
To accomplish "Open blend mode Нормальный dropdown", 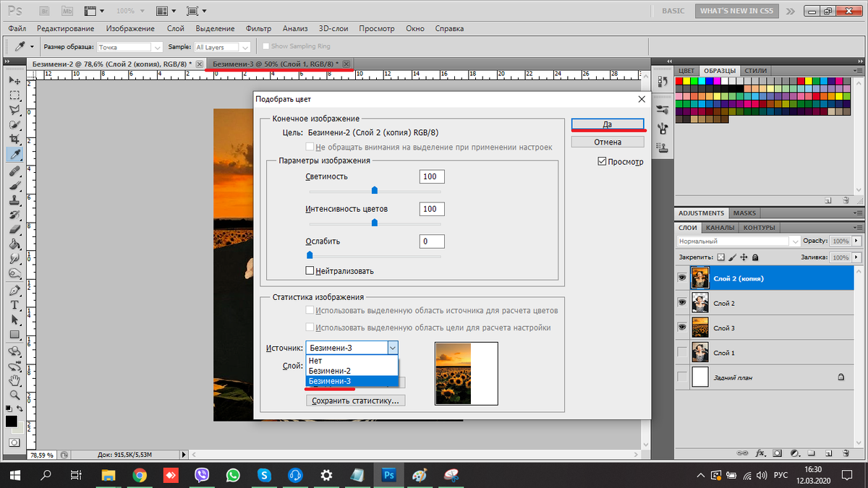I will pos(738,241).
